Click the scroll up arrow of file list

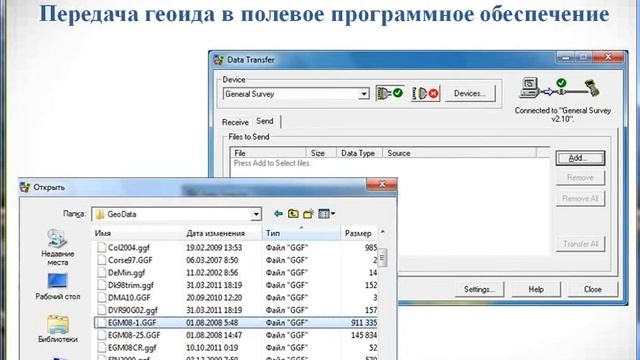(382, 232)
